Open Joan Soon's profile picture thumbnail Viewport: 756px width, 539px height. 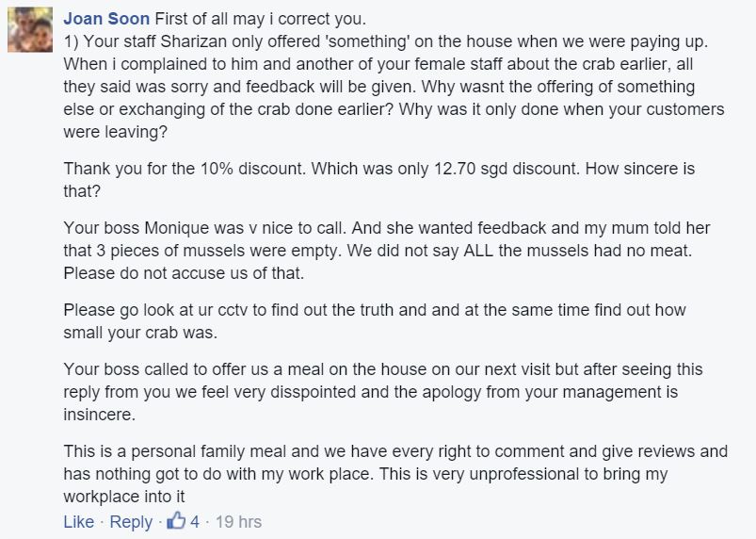(x=30, y=30)
